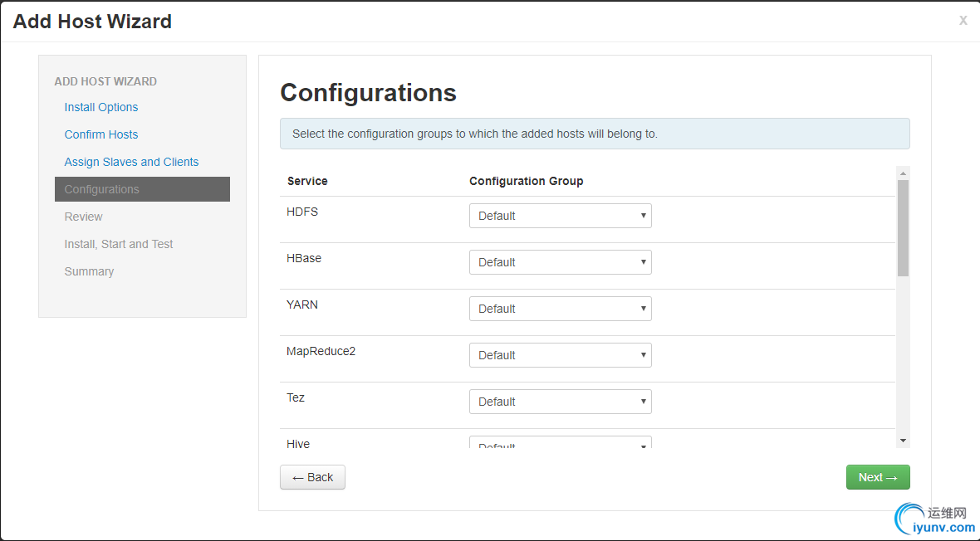
Task: Click the green Next button
Action: pos(878,477)
